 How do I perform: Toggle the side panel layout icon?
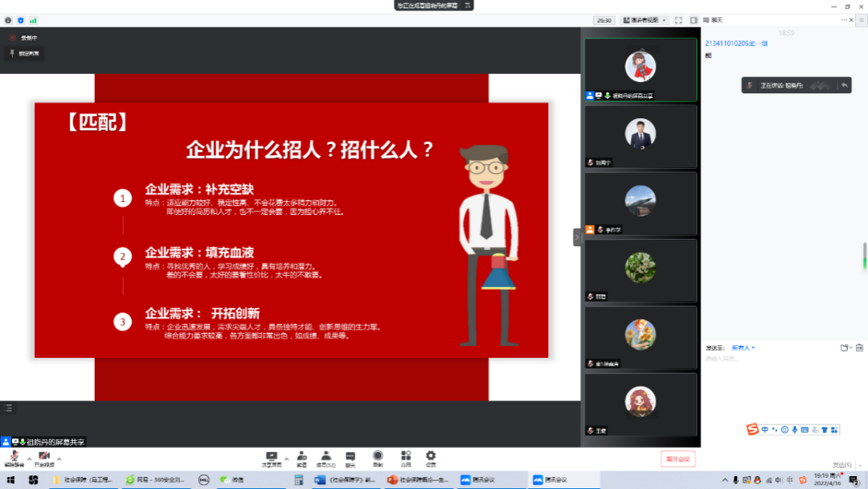(694, 20)
